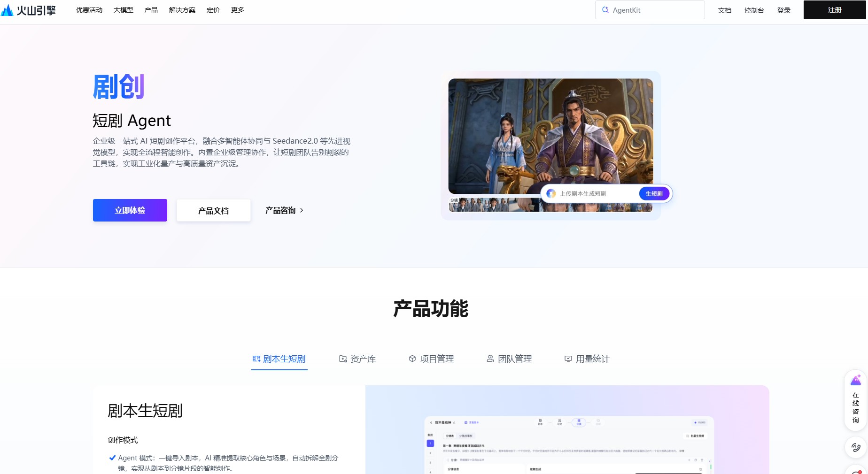Click the 剧本生短剧 tab icon

tap(256, 359)
